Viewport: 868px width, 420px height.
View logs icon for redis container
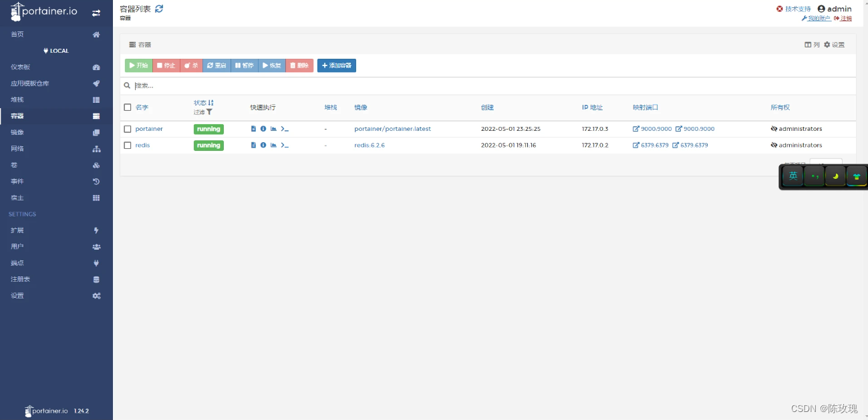253,145
